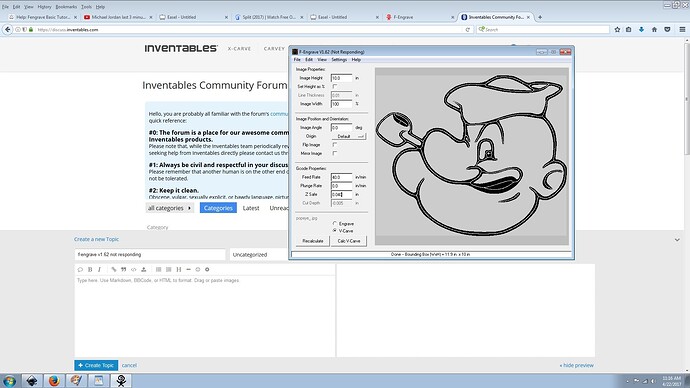Open the Latest forum tab
The width and height of the screenshot is (690, 388).
click(x=251, y=208)
